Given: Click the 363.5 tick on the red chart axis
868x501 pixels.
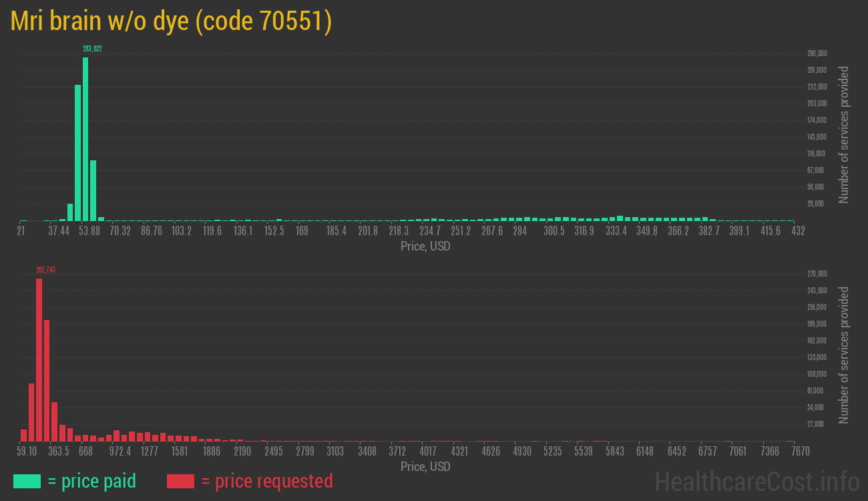Looking at the screenshot, I should (x=58, y=452).
